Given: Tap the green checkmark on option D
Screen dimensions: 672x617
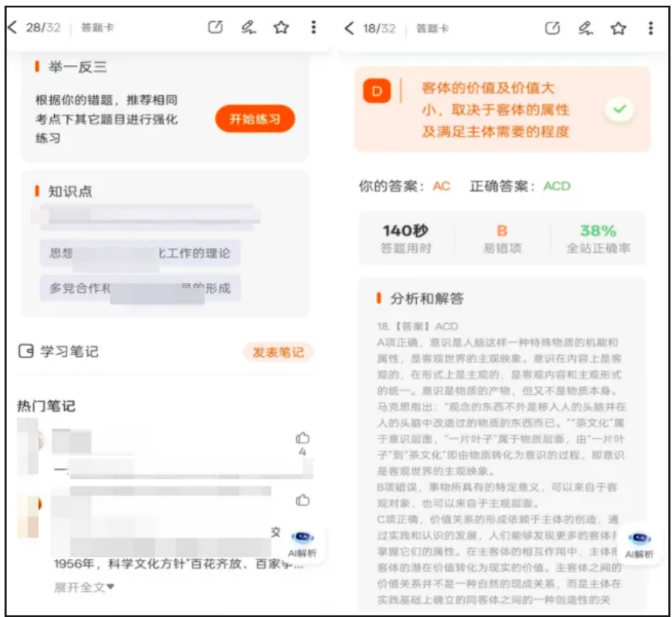Looking at the screenshot, I should (619, 109).
